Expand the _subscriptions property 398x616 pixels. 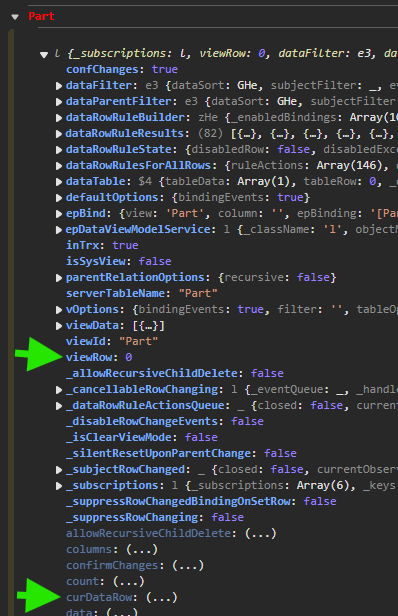(x=59, y=486)
